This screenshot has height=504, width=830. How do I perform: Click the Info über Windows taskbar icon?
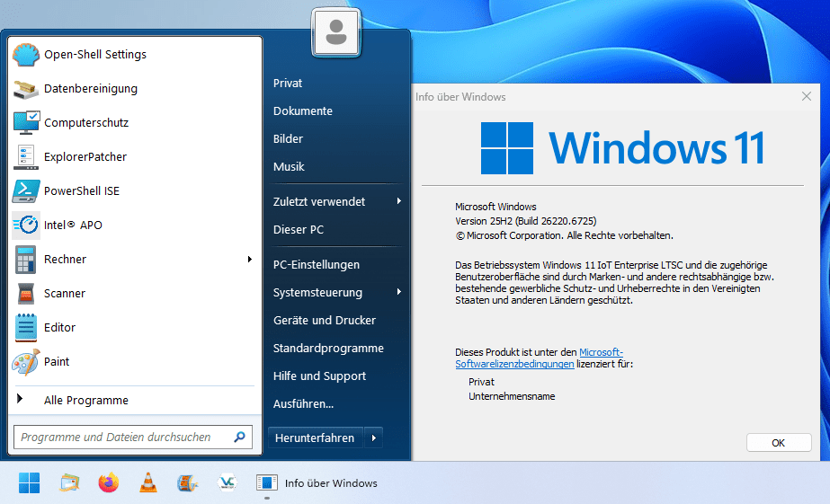pos(267,482)
